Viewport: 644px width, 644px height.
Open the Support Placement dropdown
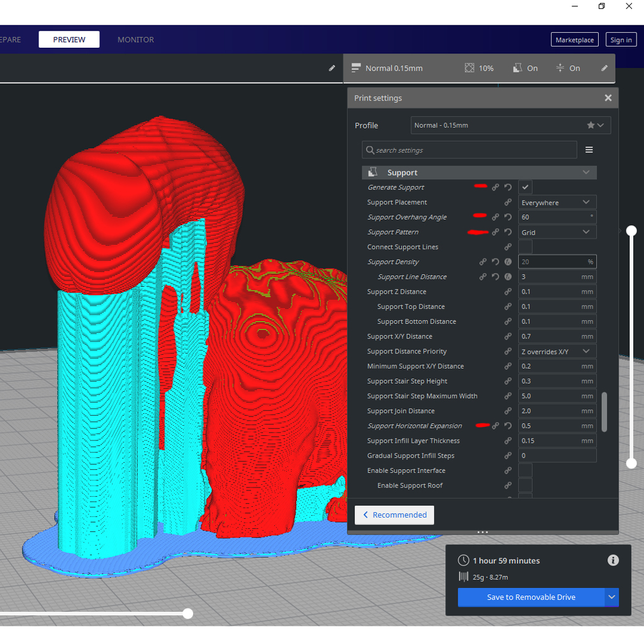[x=557, y=203]
